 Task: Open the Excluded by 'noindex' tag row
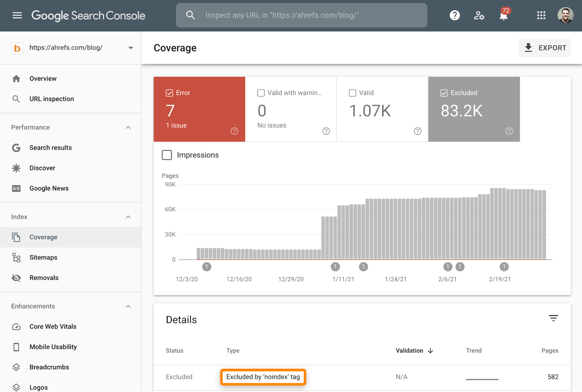click(x=263, y=377)
